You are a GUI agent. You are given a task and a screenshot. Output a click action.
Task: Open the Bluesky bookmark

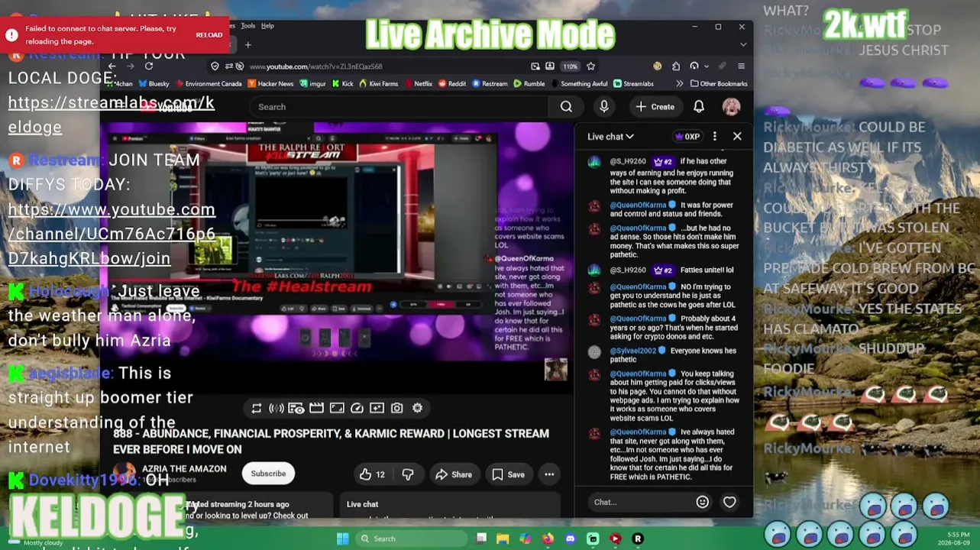(x=154, y=84)
